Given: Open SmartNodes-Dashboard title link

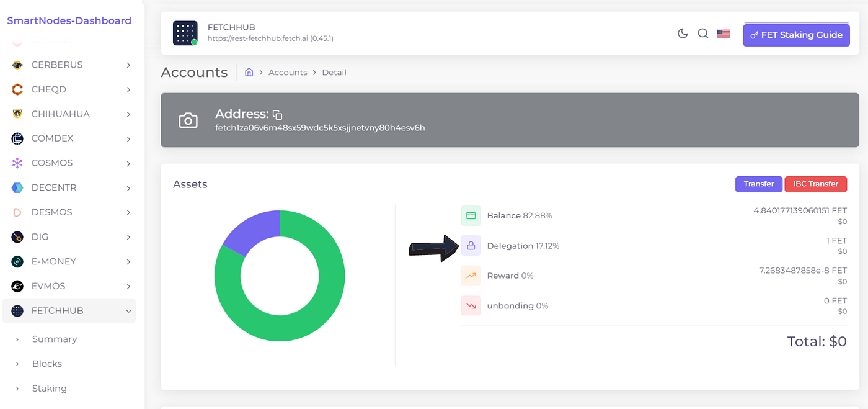Looking at the screenshot, I should coord(69,20).
